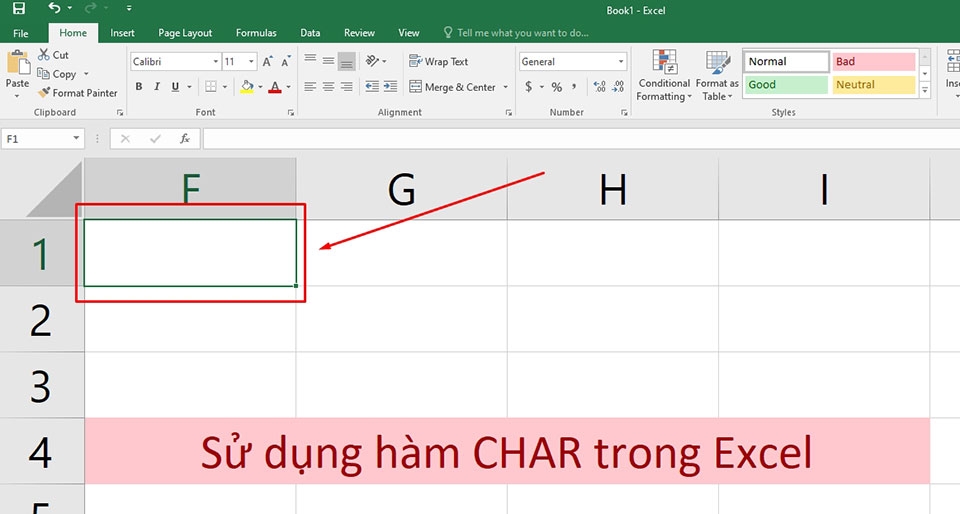Click the Paste clipboard icon
Viewport: 960px width, 514px height.
pyautogui.click(x=18, y=63)
